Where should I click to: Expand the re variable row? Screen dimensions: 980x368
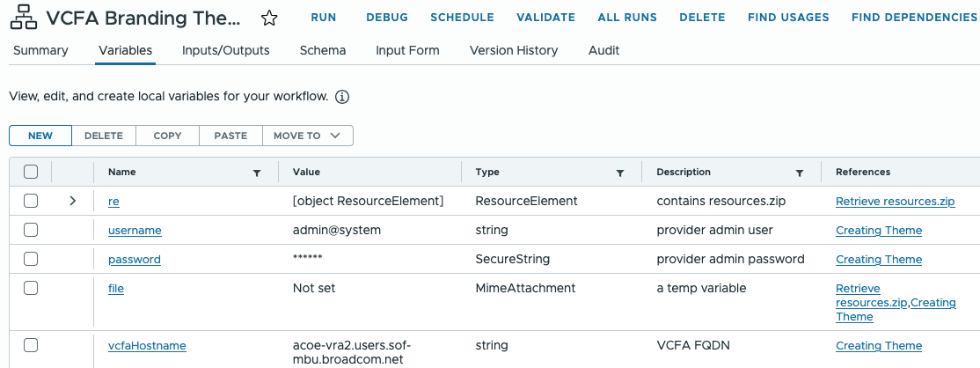[73, 201]
